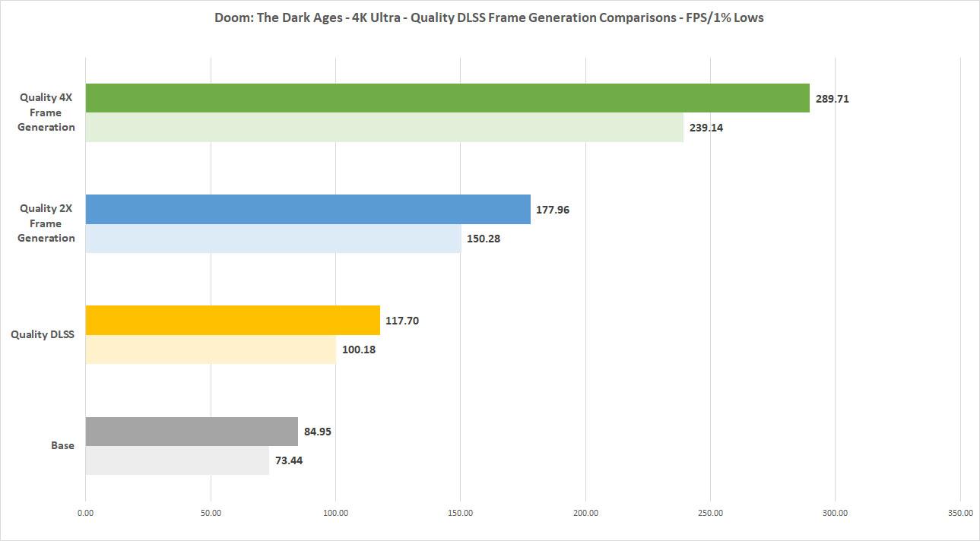Select the light green 239.14 bar
This screenshot has height=541, width=980.
tap(384, 128)
